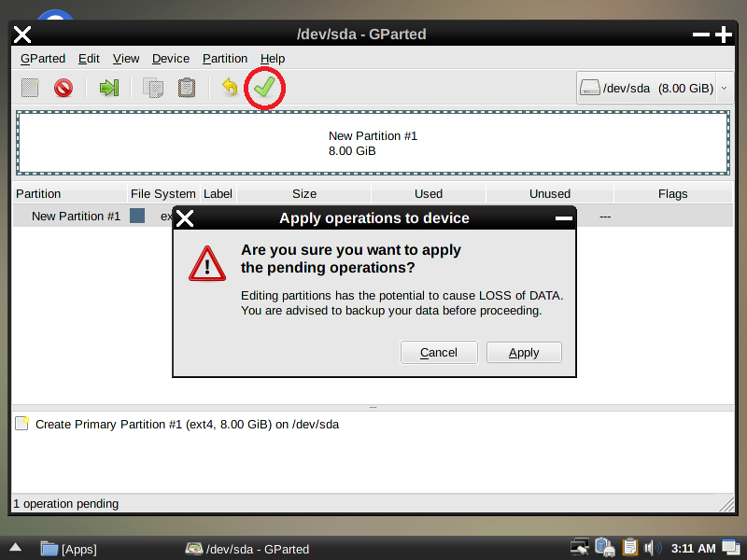Click the Paste clipboard toolbar icon
The height and width of the screenshot is (560, 747).
tap(186, 88)
